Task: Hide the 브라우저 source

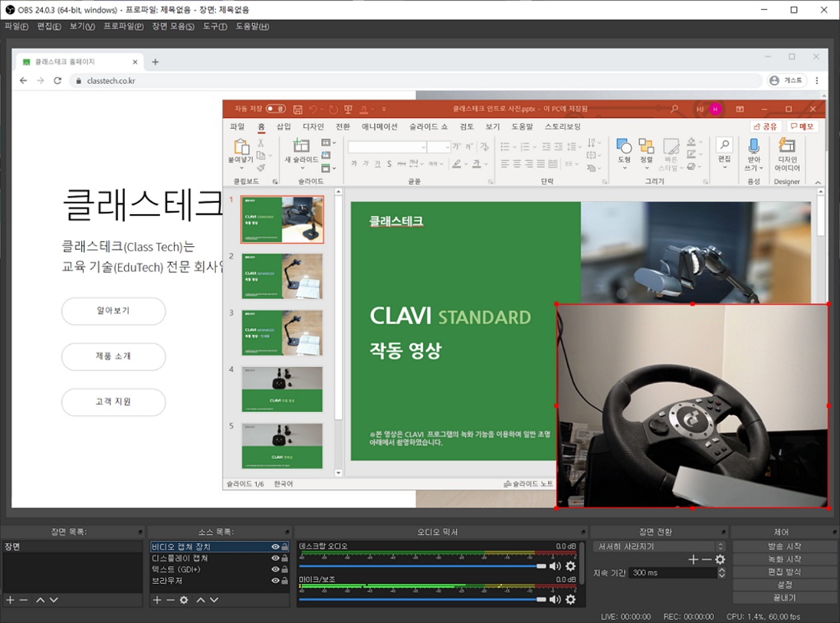Action: tap(275, 581)
